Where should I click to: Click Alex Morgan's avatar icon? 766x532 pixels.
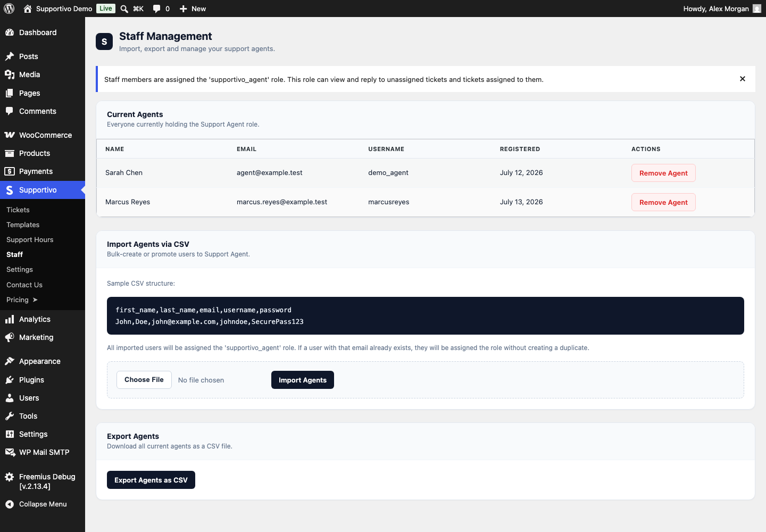pyautogui.click(x=757, y=9)
